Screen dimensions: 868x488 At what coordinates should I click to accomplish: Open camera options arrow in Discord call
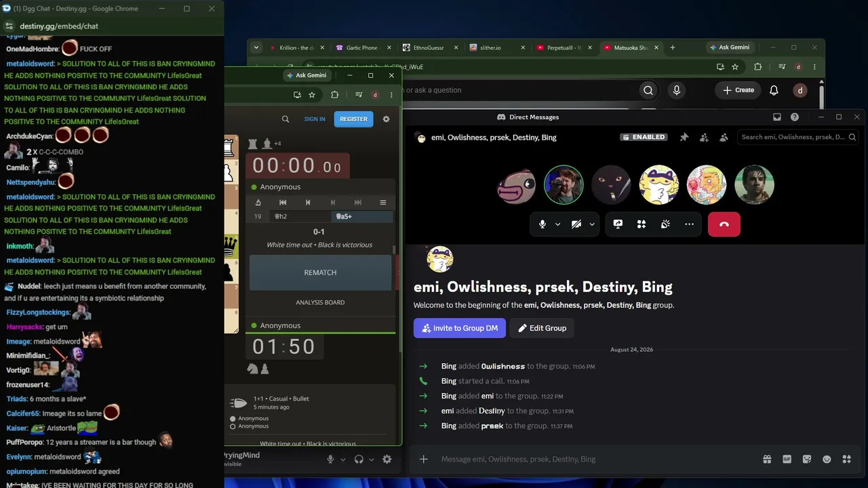pyautogui.click(x=592, y=224)
